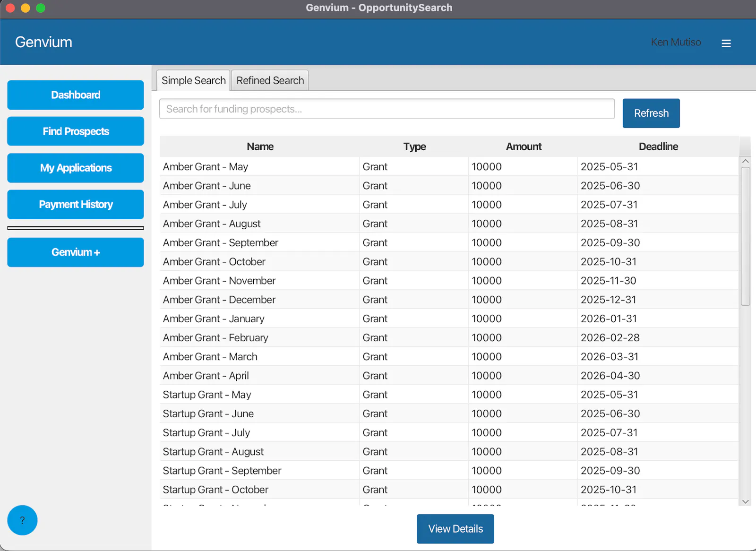
Task: Select the Amber Grant - March row
Action: coord(449,357)
